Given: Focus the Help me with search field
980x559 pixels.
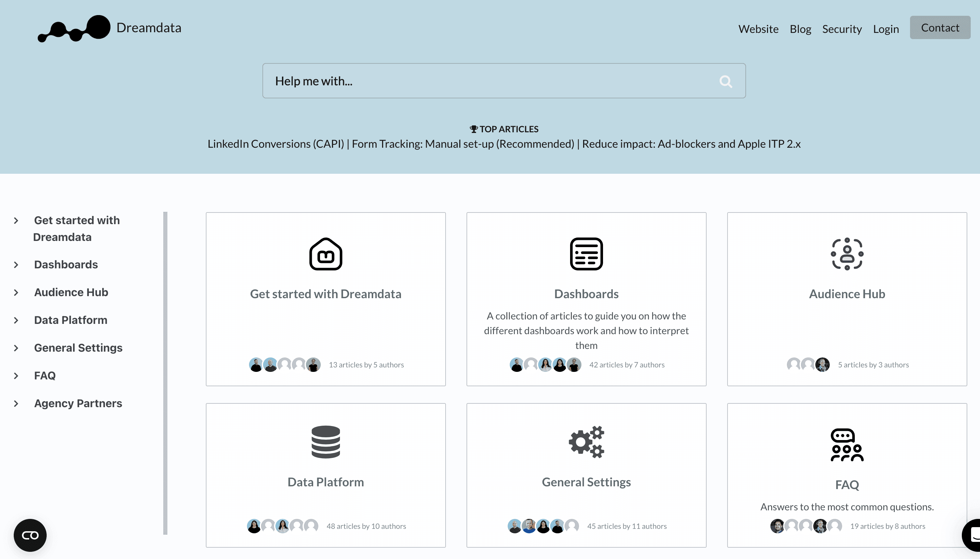Looking at the screenshot, I should [x=504, y=81].
